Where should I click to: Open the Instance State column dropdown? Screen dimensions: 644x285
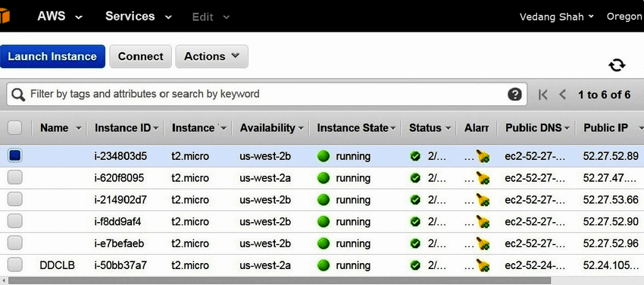click(393, 128)
